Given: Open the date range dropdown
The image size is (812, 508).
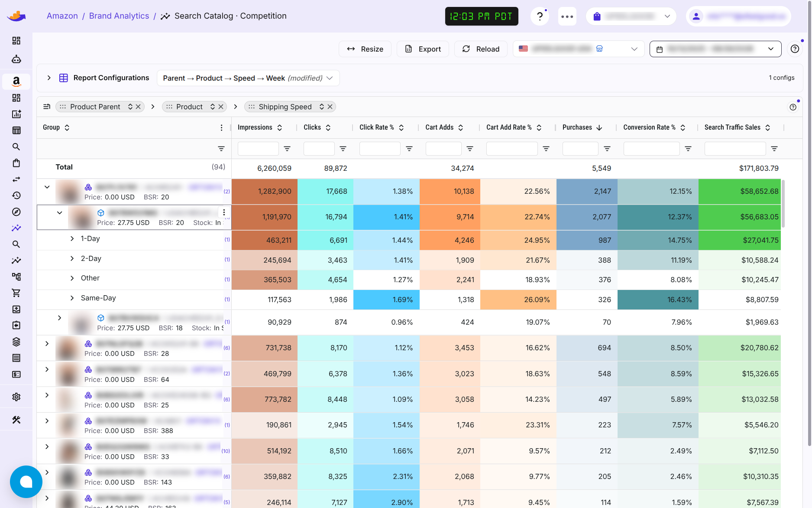Looking at the screenshot, I should click(x=715, y=49).
